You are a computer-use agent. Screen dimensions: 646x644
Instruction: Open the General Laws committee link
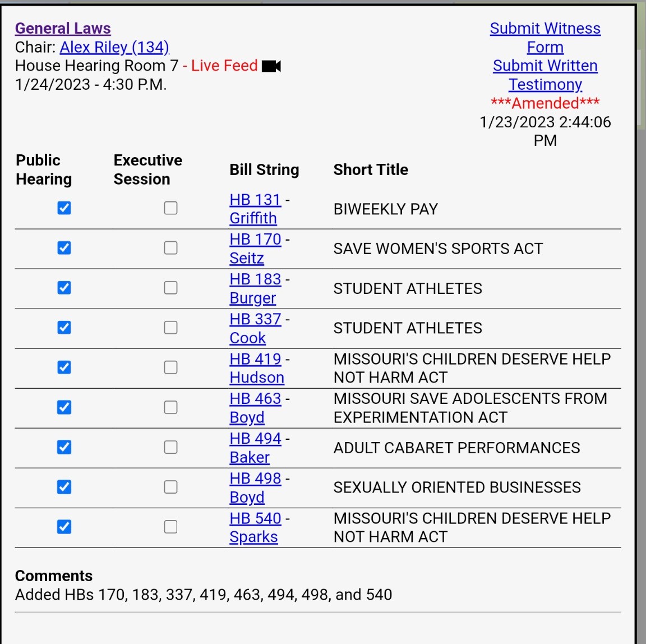point(63,29)
